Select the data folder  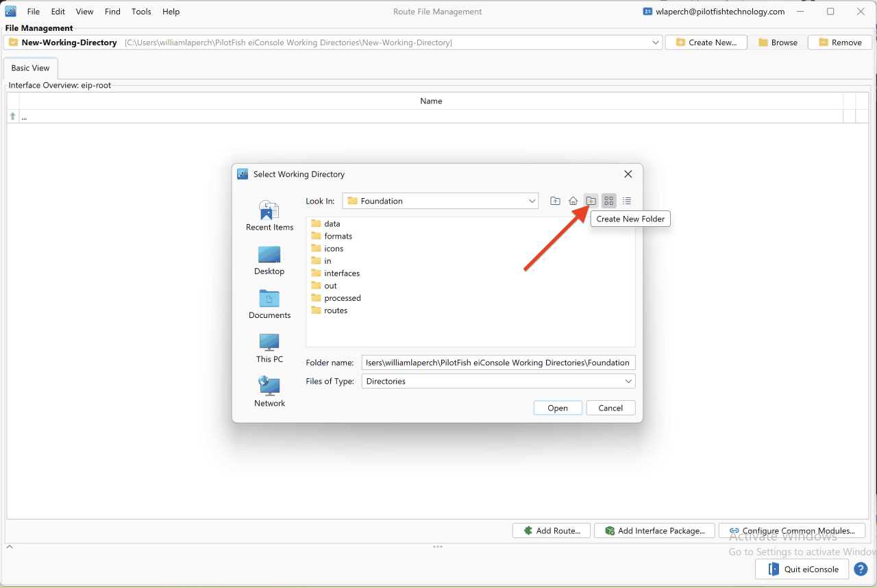pyautogui.click(x=325, y=223)
